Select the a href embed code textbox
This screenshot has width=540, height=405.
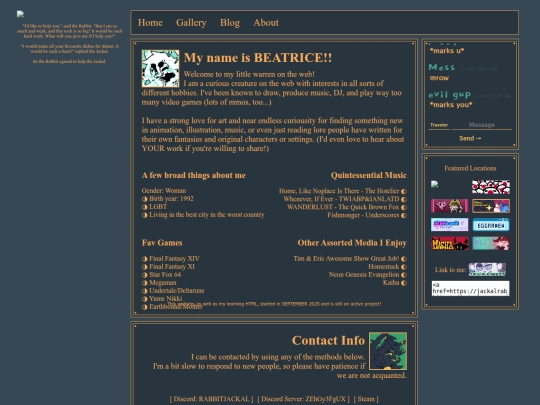click(x=470, y=288)
